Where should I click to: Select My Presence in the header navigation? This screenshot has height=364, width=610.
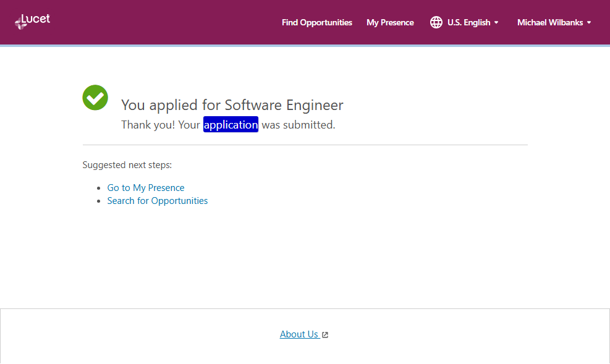390,22
